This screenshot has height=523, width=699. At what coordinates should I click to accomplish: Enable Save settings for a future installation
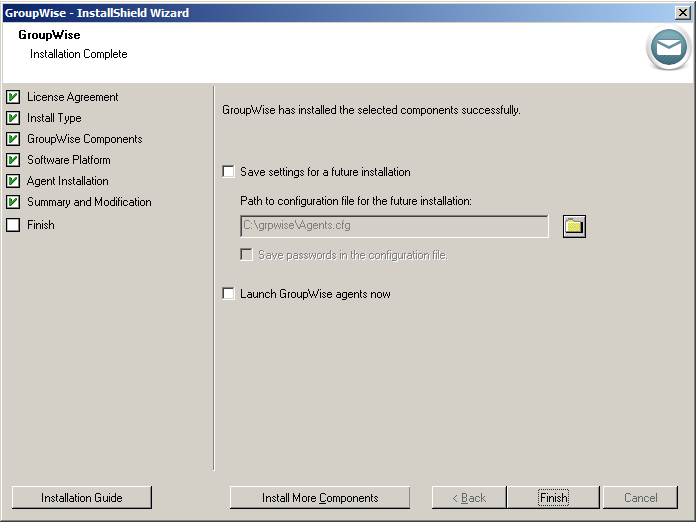tap(229, 172)
